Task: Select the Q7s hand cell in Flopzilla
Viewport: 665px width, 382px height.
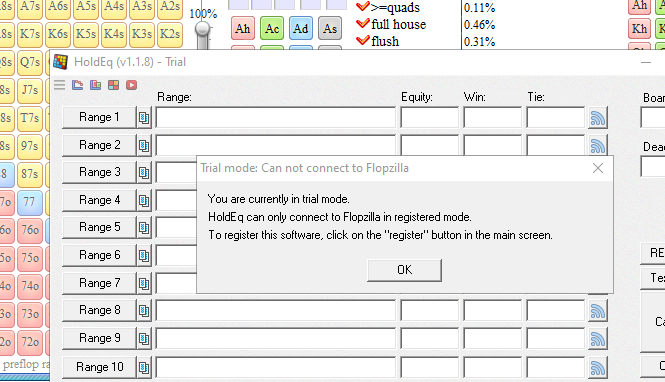Action: click(x=30, y=62)
